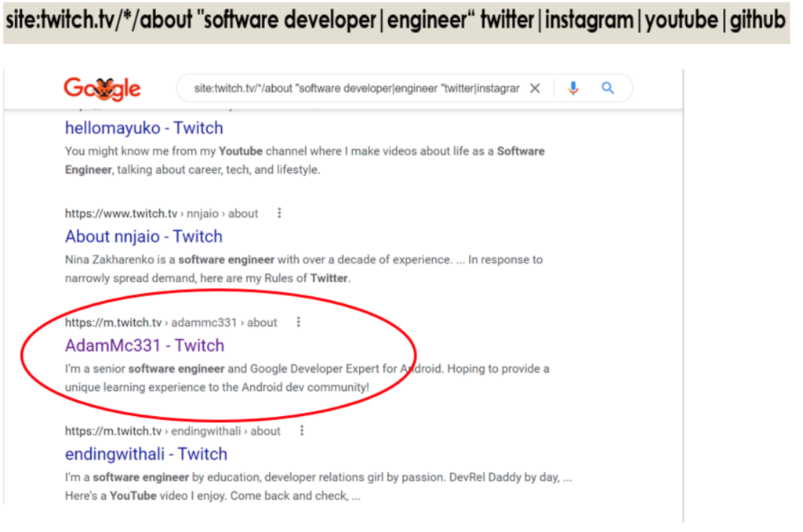Image resolution: width=803 pixels, height=532 pixels.
Task: Open the About nnjaio - Twitch result
Action: [144, 237]
